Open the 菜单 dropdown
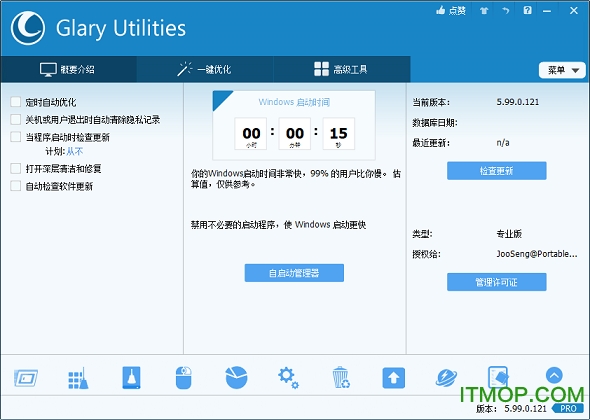590x420 pixels. 562,70
